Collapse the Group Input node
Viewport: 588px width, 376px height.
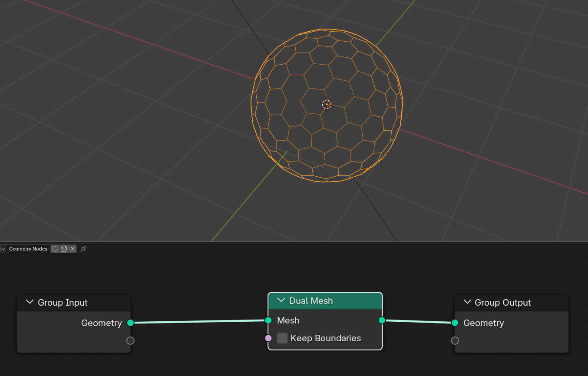click(30, 302)
